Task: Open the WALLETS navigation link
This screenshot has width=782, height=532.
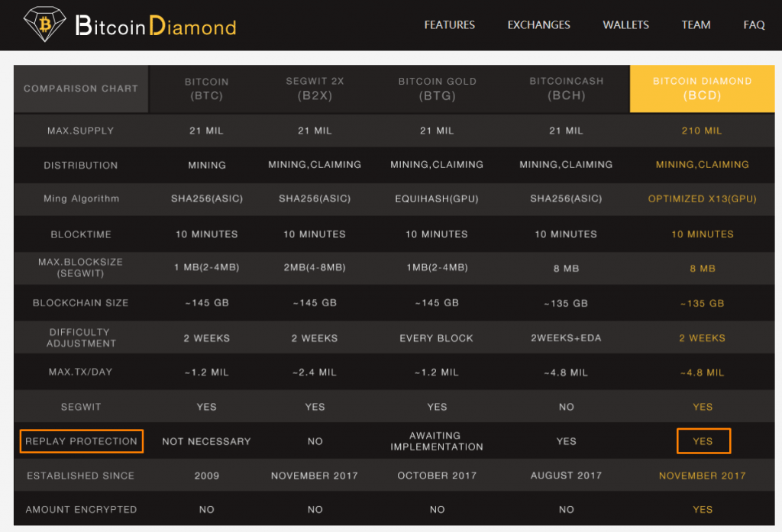Action: click(625, 25)
